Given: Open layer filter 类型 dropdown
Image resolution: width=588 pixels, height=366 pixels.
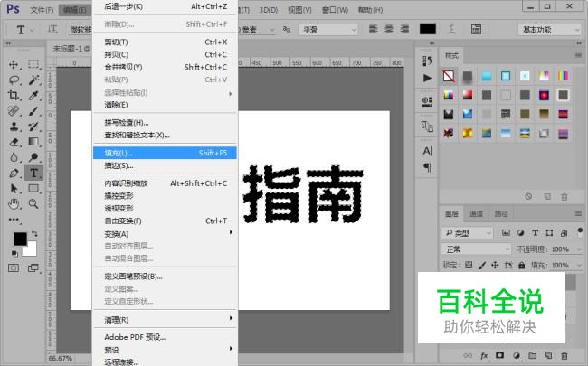Looking at the screenshot, I should pos(468,233).
